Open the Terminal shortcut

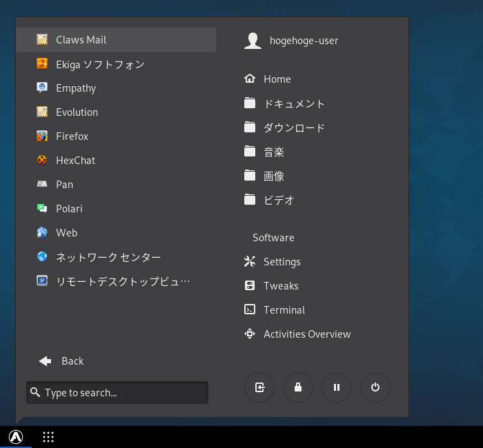320,309
